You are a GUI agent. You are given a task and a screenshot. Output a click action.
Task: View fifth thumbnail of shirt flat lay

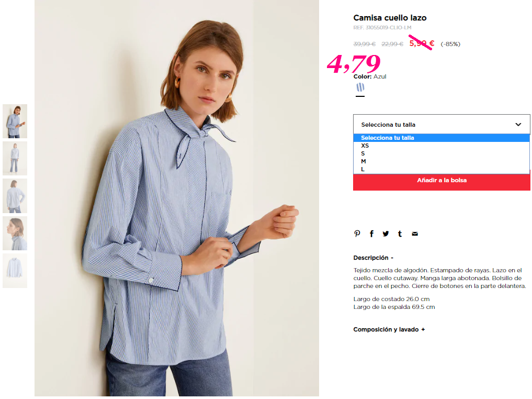(15, 271)
